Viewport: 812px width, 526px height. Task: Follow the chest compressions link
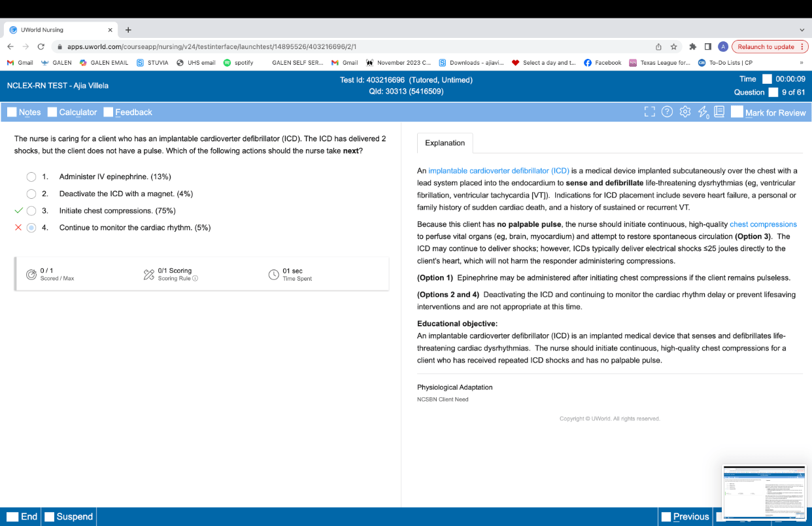763,224
